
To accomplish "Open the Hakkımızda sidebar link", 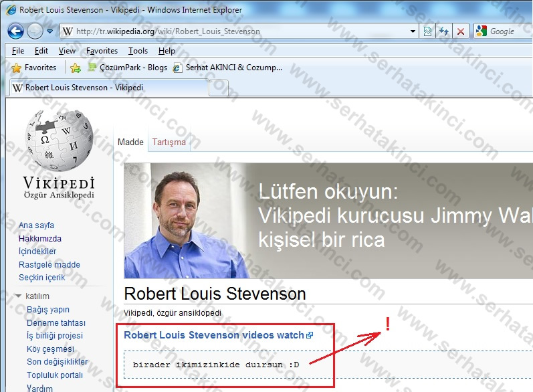I will pos(39,238).
